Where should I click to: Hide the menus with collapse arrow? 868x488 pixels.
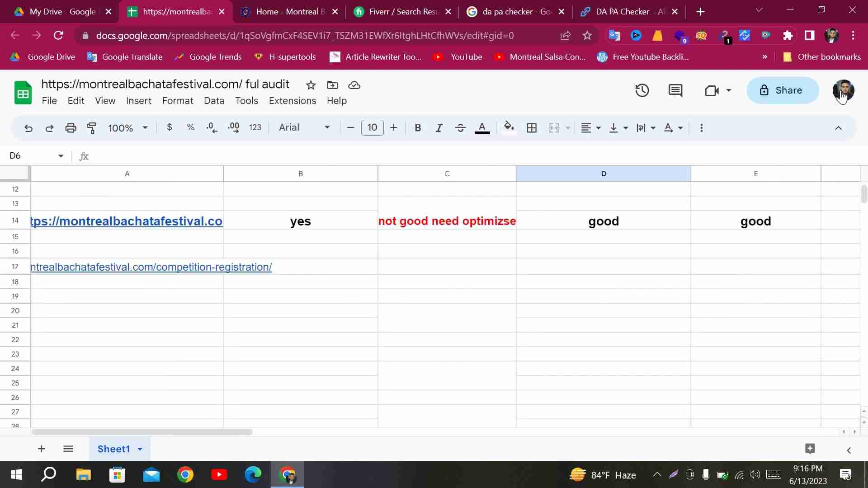838,128
